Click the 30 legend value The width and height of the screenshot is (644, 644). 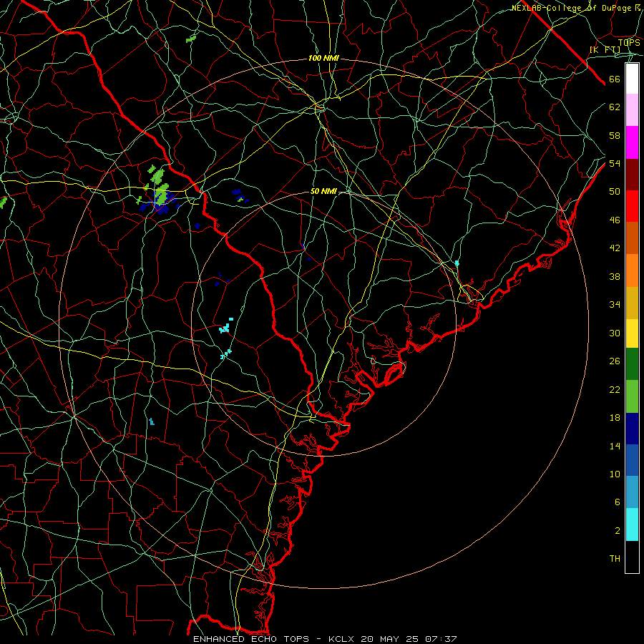click(615, 333)
